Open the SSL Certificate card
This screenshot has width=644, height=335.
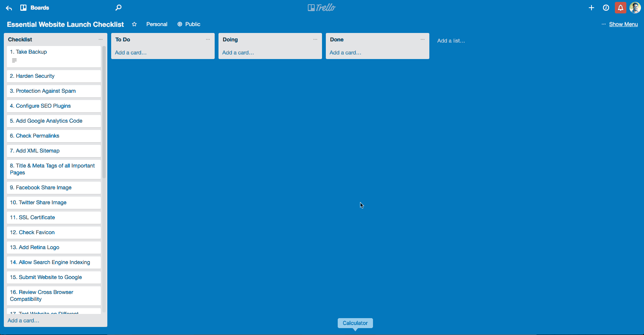tap(54, 217)
